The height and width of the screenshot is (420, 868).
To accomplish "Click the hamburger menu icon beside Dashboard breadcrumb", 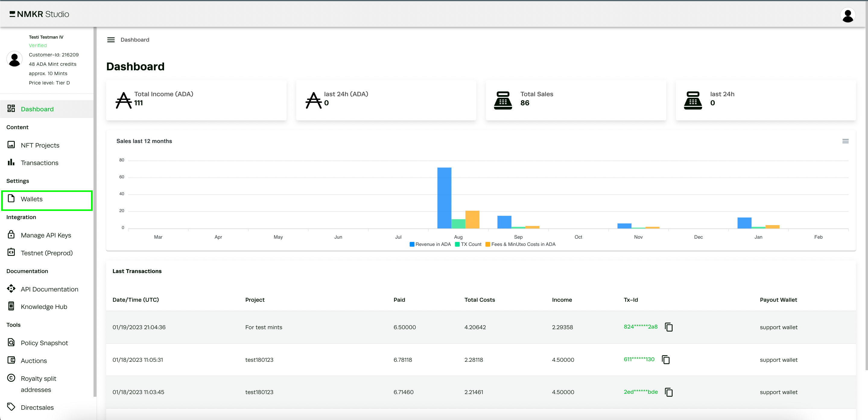I will point(111,40).
